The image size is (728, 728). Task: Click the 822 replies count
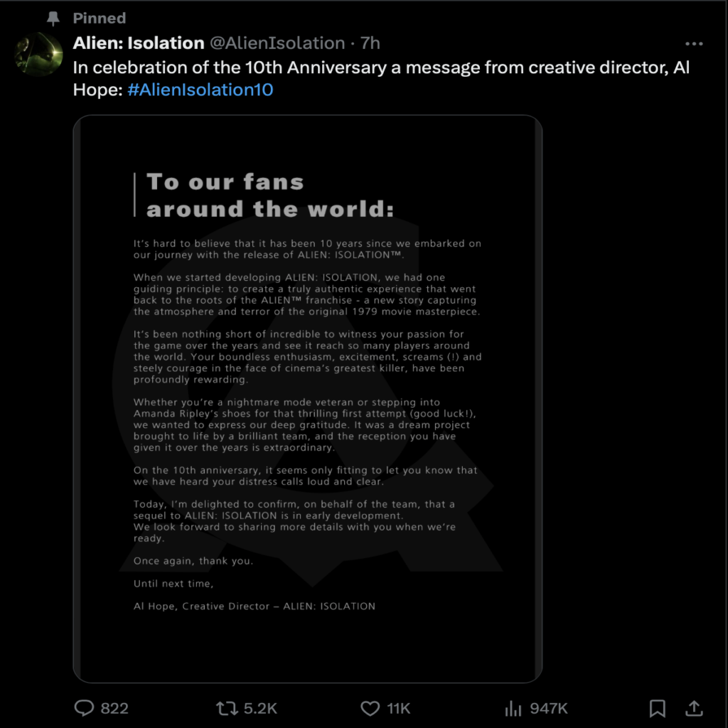coord(114,708)
